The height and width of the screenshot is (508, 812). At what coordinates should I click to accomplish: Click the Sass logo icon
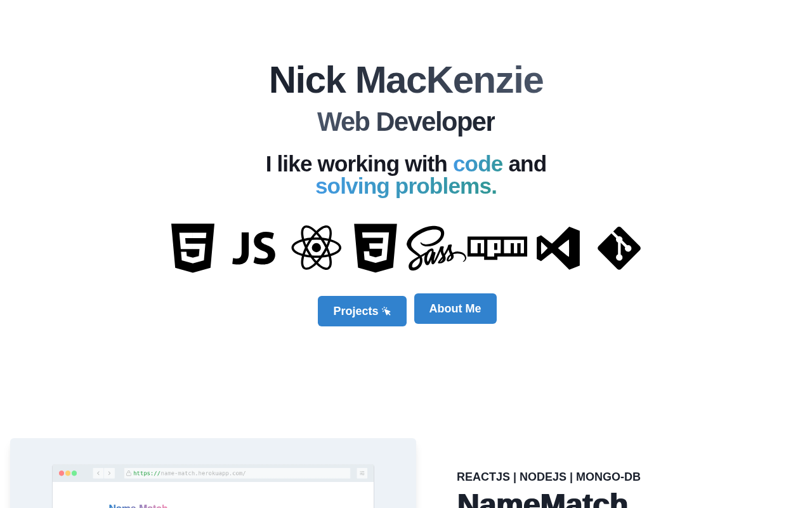point(436,248)
